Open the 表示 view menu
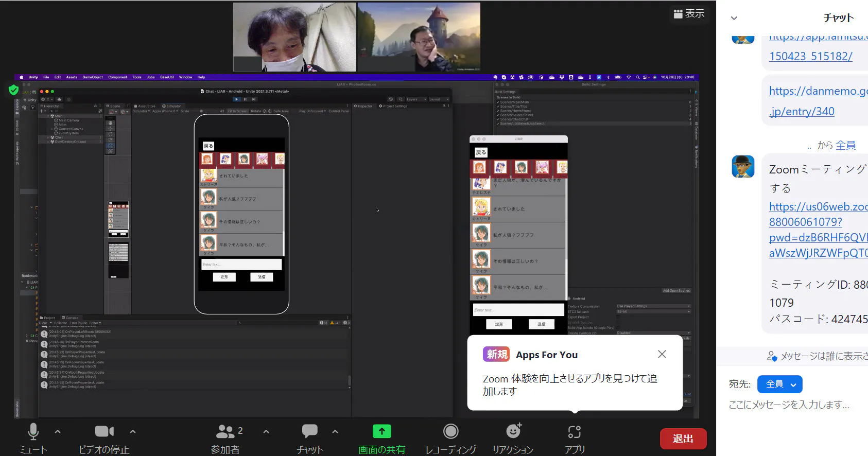 pos(689,14)
